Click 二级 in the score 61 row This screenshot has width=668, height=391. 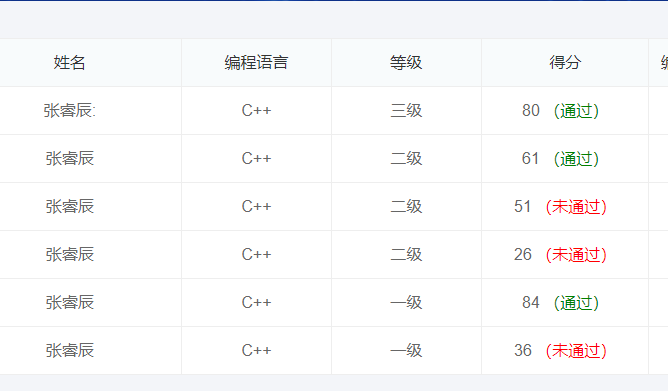[406, 159]
